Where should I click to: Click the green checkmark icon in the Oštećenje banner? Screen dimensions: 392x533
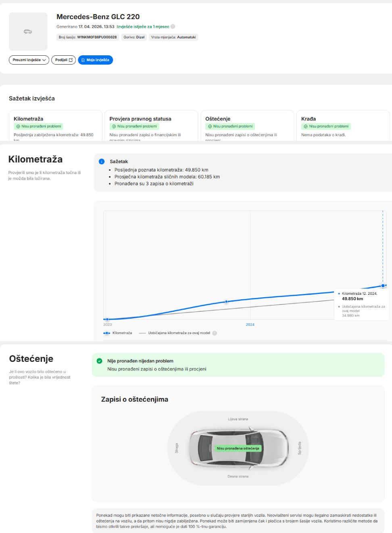click(x=100, y=361)
